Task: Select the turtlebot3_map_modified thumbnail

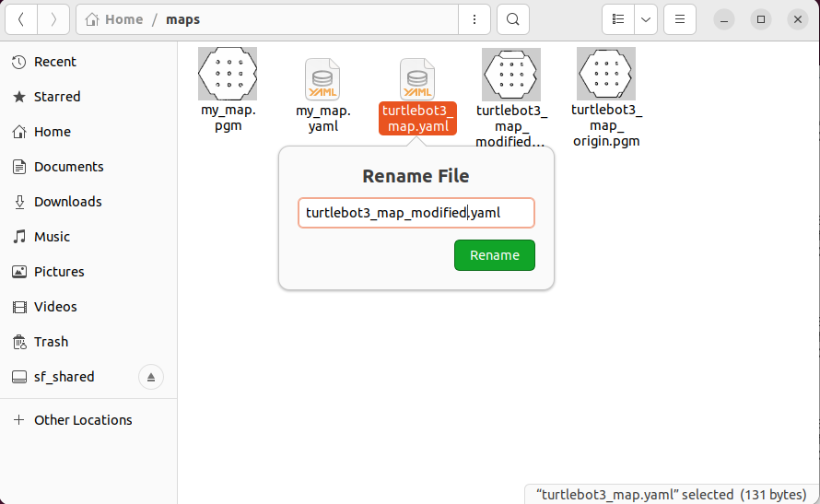Action: coord(511,75)
